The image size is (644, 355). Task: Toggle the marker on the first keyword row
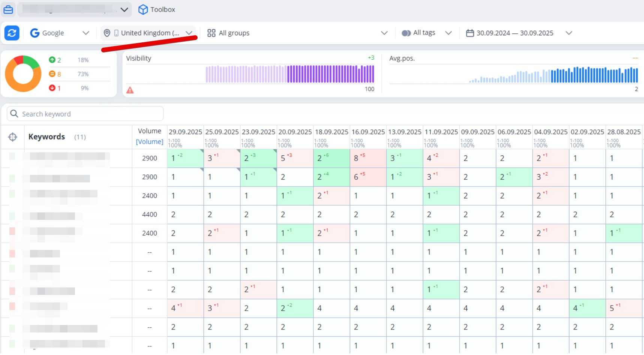pos(12,156)
